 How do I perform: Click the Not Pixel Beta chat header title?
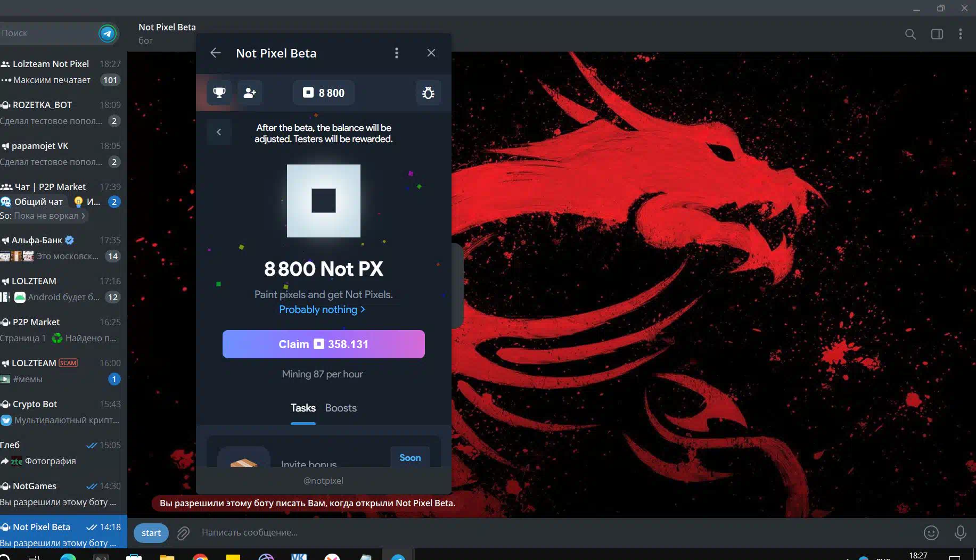click(167, 27)
